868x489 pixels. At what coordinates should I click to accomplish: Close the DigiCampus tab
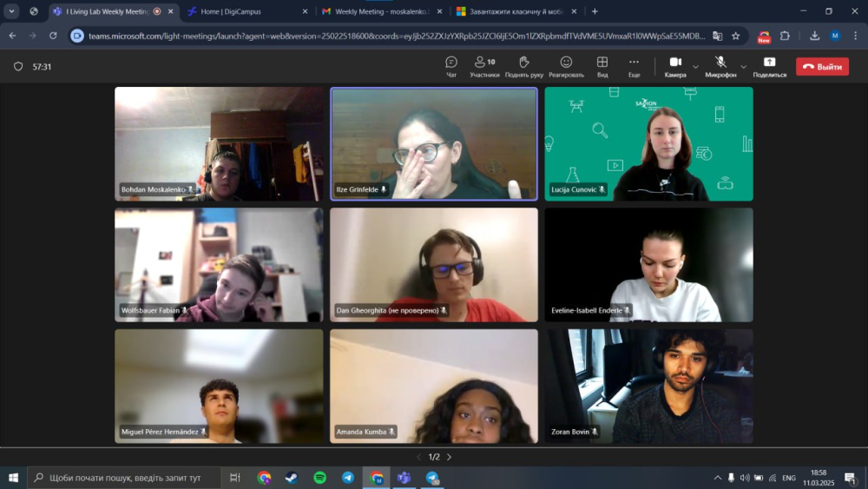[x=305, y=11]
